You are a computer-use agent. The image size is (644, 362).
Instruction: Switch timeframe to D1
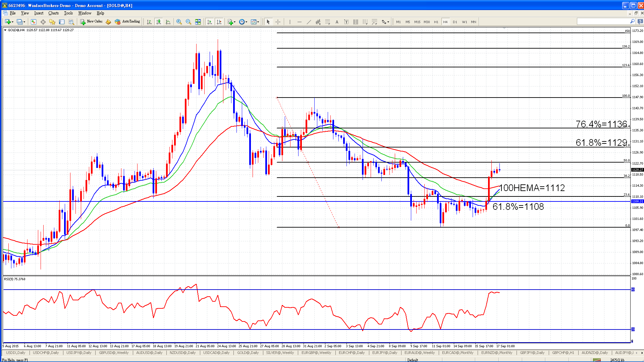tap(455, 22)
